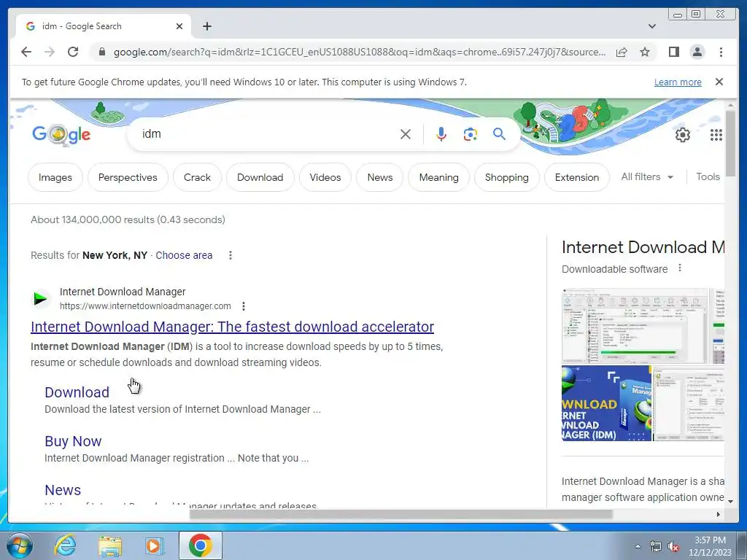Open the tab search chevron
Image resolution: width=747 pixels, height=560 pixels.
(x=651, y=26)
